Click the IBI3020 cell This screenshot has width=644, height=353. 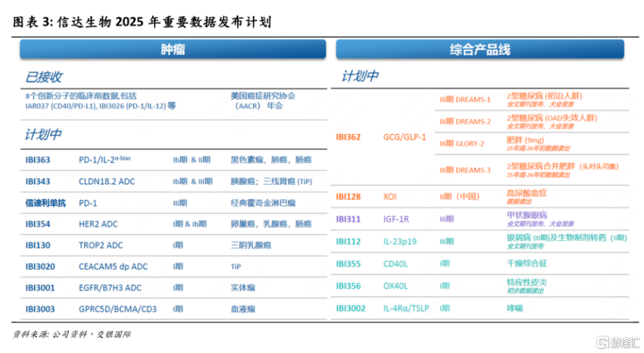[40, 267]
